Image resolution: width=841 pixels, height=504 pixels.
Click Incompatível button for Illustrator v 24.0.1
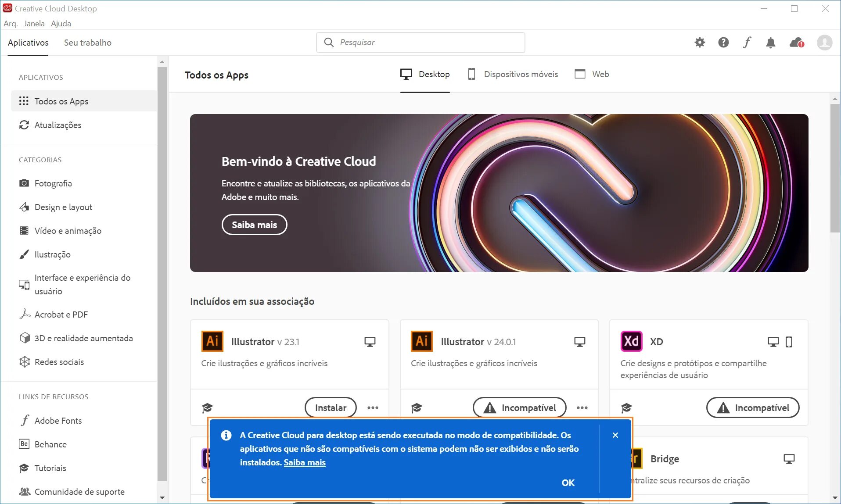pos(520,408)
